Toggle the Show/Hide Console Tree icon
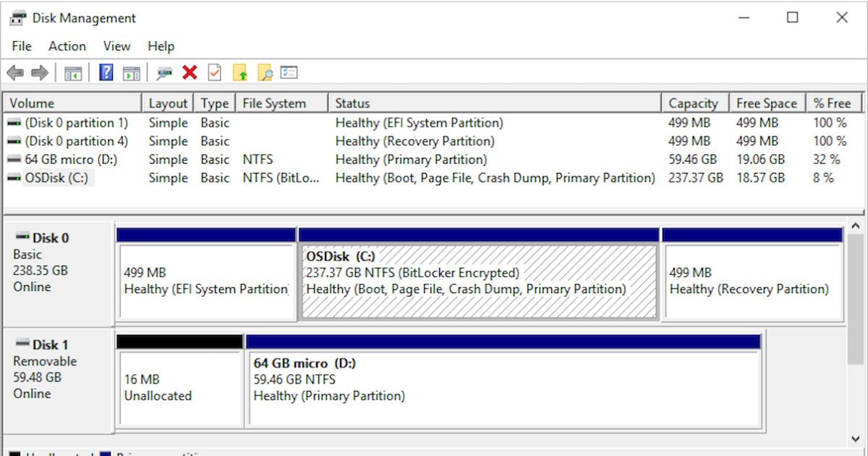The image size is (868, 456). tap(73, 72)
